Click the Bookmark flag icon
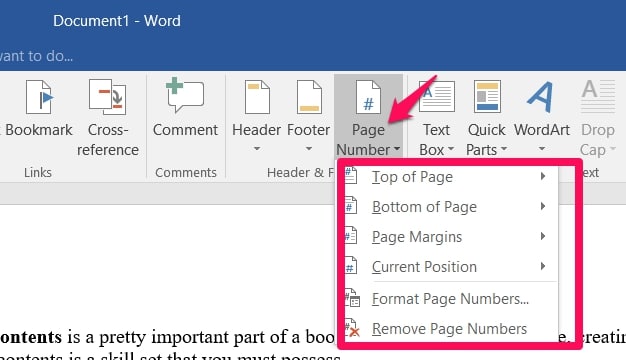 click(x=40, y=97)
